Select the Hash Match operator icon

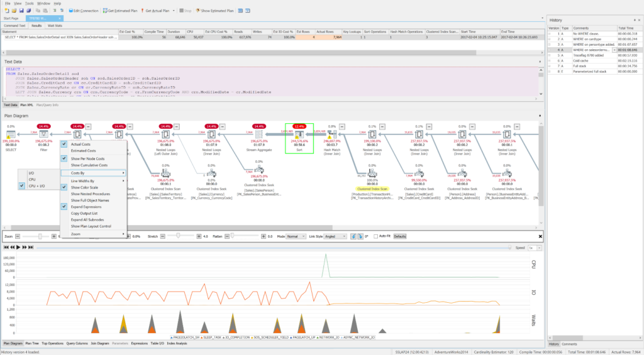(332, 134)
